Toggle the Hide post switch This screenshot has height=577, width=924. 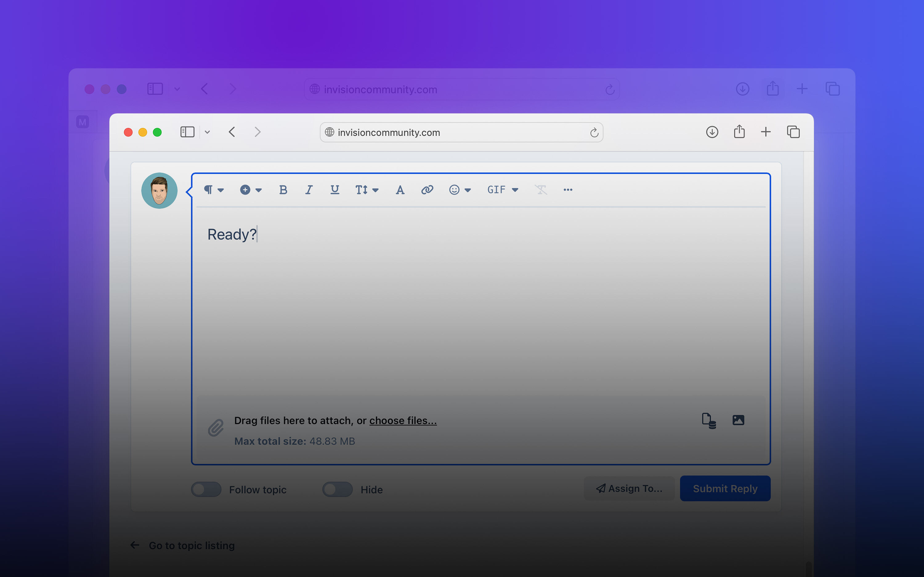pos(337,489)
